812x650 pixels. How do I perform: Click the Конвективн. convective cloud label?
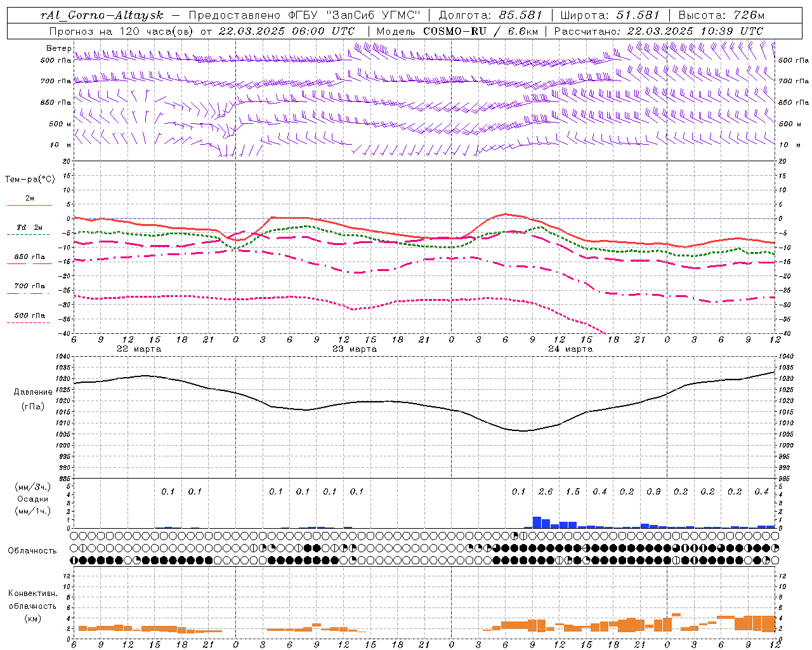pyautogui.click(x=32, y=594)
